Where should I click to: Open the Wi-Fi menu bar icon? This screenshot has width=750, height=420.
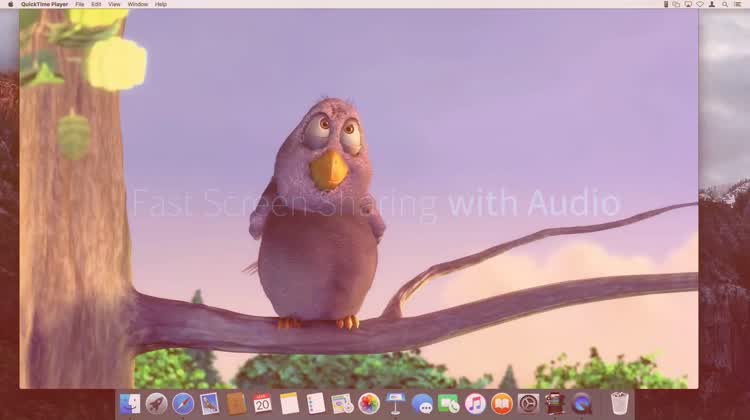click(700, 4)
